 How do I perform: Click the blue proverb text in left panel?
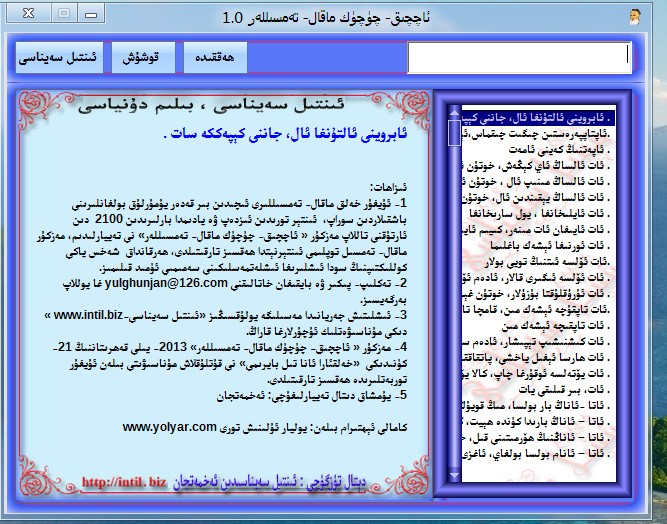pyautogui.click(x=285, y=134)
